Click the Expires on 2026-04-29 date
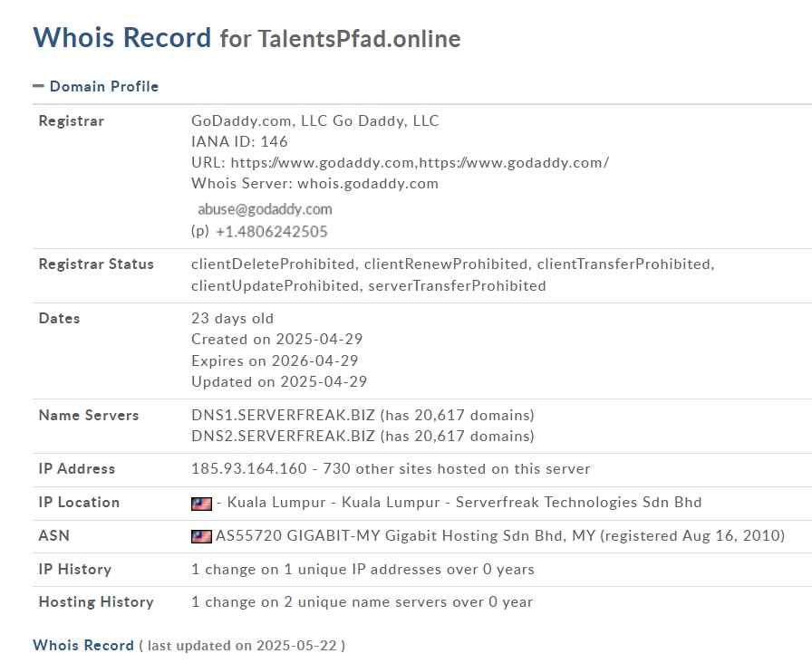Viewport: 812px width, 663px height. [275, 360]
